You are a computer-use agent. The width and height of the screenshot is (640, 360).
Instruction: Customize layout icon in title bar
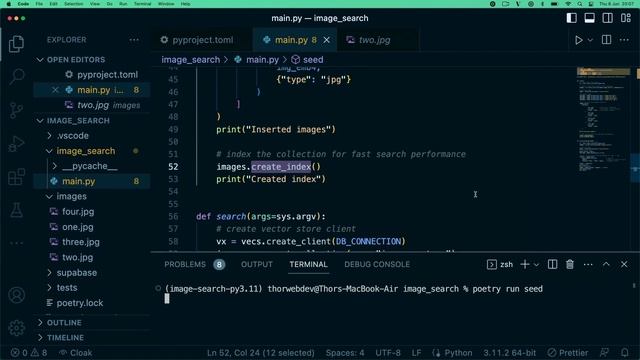pos(626,18)
